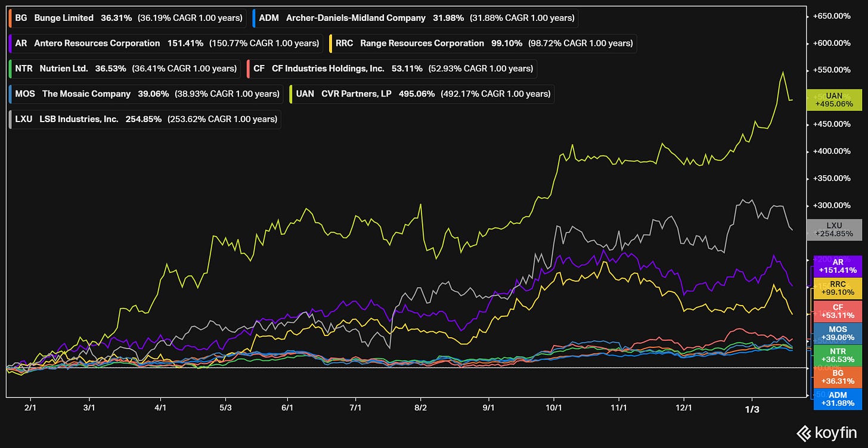
Task: Click the BG Bunge Limited legend entry
Action: (x=127, y=18)
